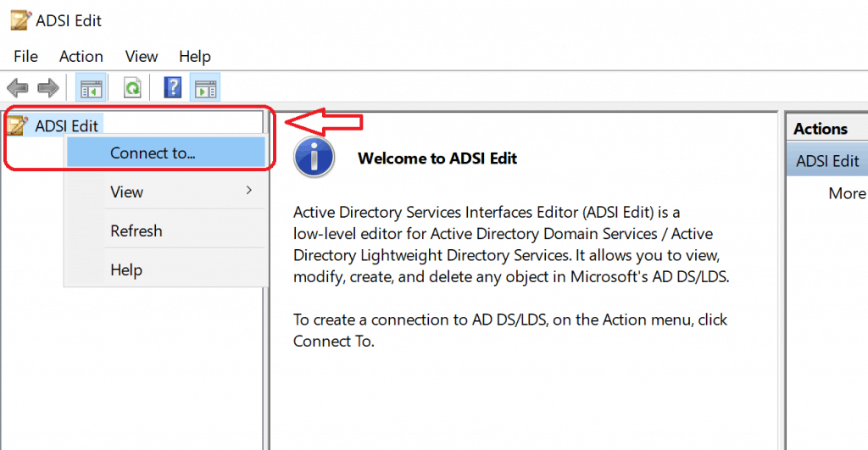Image resolution: width=868 pixels, height=450 pixels.
Task: Click the ADSI Edit tree node icon
Action: tap(17, 125)
